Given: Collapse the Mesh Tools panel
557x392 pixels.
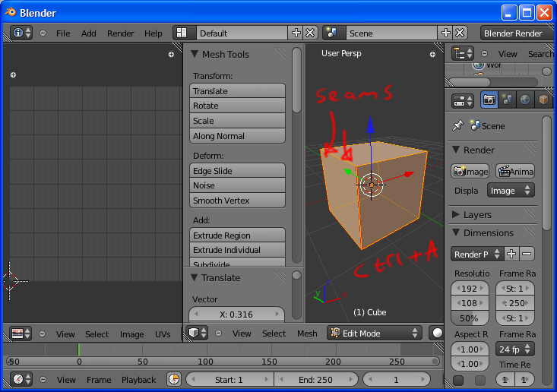Looking at the screenshot, I should (x=195, y=54).
